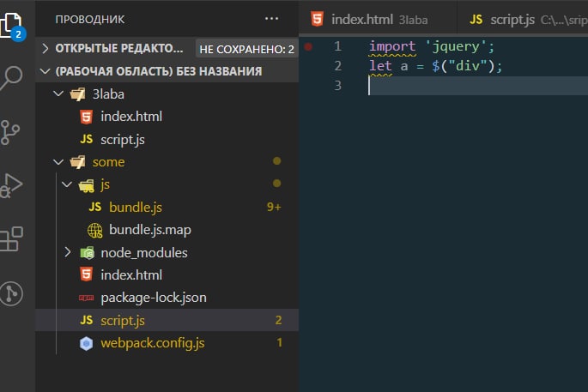The image size is (588, 392).
Task: Open the Explorer view in activity bar
Action: (x=12, y=26)
